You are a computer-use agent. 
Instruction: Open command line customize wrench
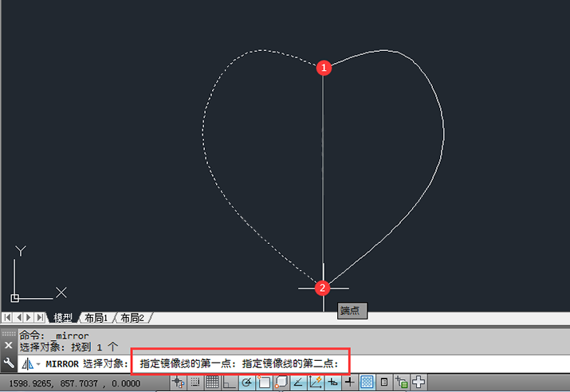tap(9, 363)
